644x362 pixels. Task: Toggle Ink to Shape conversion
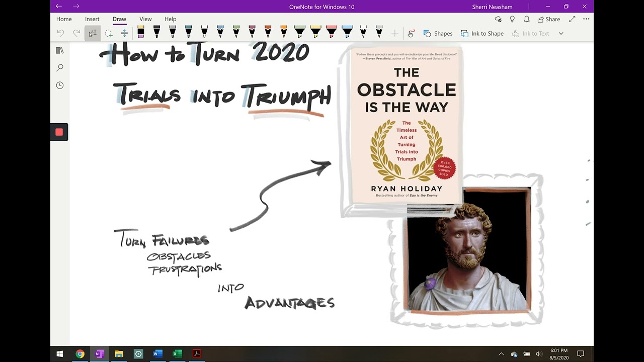(482, 33)
